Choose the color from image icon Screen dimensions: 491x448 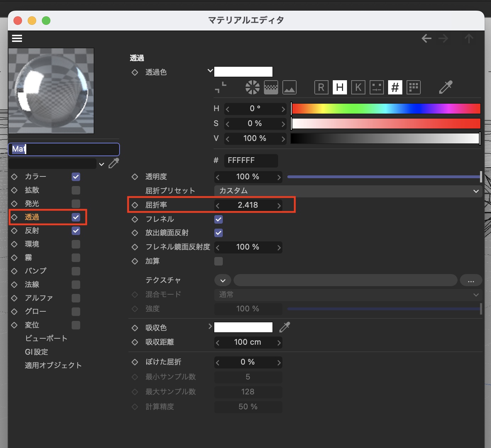[x=289, y=87]
